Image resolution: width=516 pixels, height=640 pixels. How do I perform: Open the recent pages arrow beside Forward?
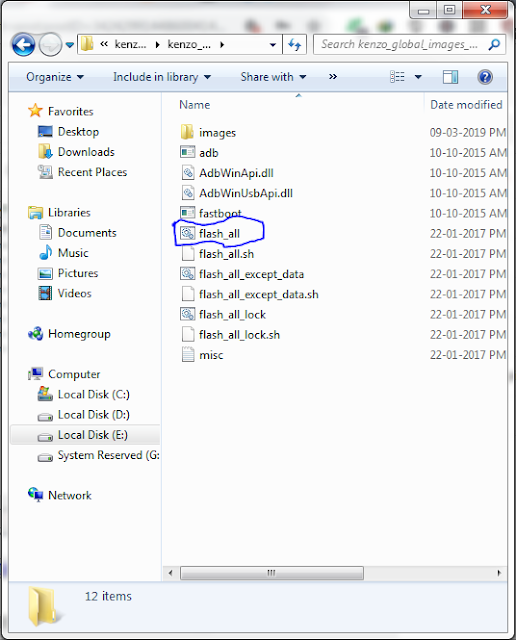click(x=70, y=45)
